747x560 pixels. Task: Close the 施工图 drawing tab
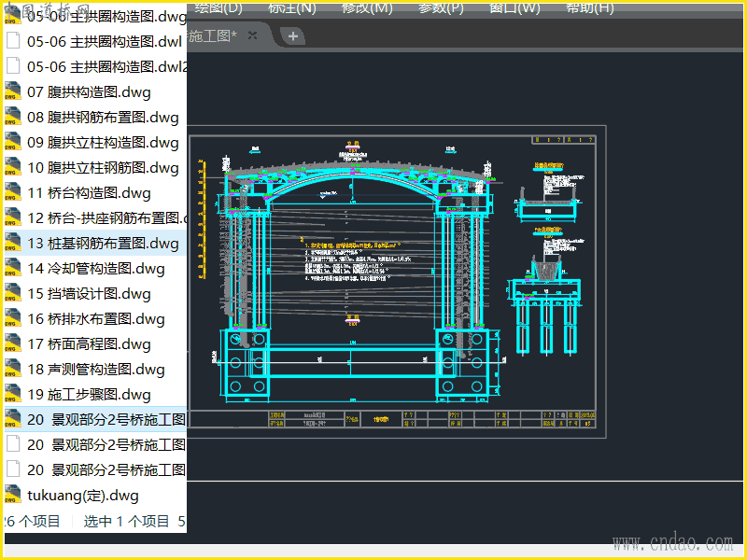pyautogui.click(x=252, y=35)
